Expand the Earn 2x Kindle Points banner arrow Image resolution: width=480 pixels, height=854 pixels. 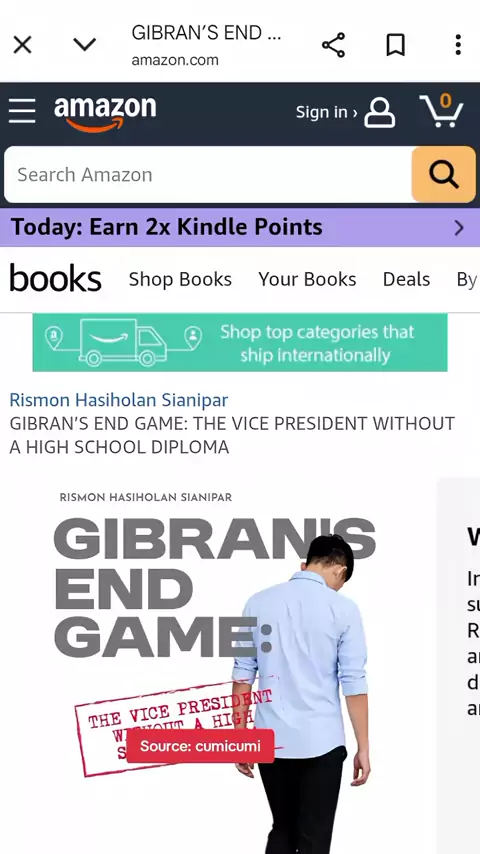tap(459, 227)
